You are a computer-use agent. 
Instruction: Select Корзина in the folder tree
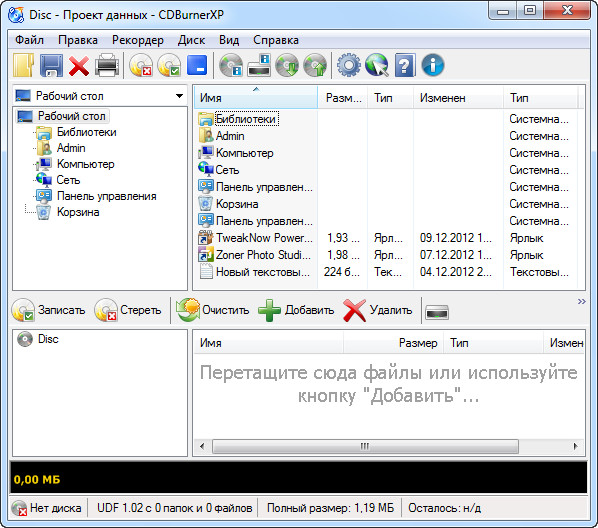pos(68,212)
